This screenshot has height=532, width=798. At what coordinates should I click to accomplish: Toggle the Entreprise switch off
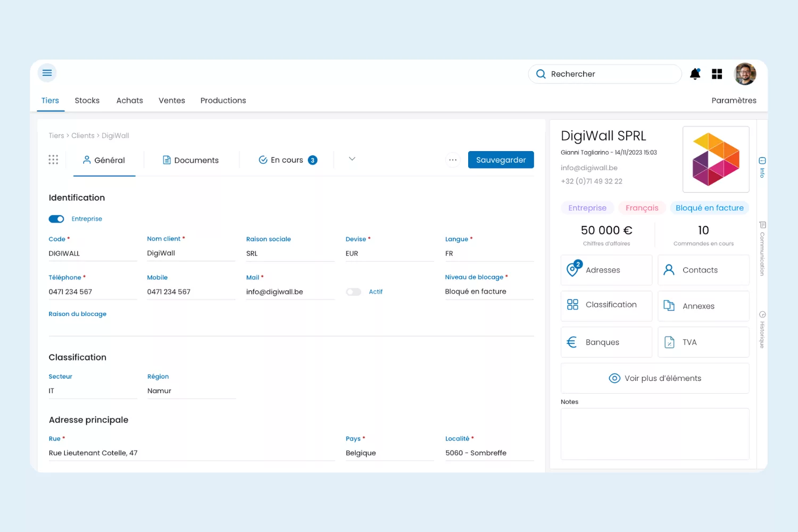click(x=56, y=219)
